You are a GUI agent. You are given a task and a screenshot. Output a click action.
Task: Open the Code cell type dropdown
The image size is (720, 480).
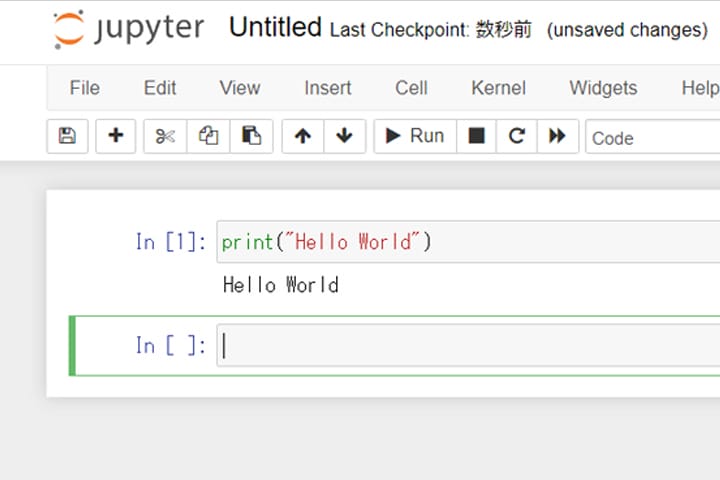[652, 137]
